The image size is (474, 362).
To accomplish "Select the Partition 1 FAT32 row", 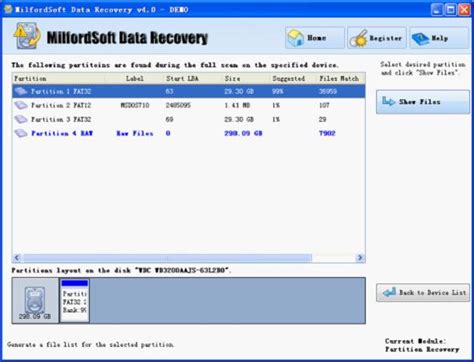I will [x=189, y=91].
